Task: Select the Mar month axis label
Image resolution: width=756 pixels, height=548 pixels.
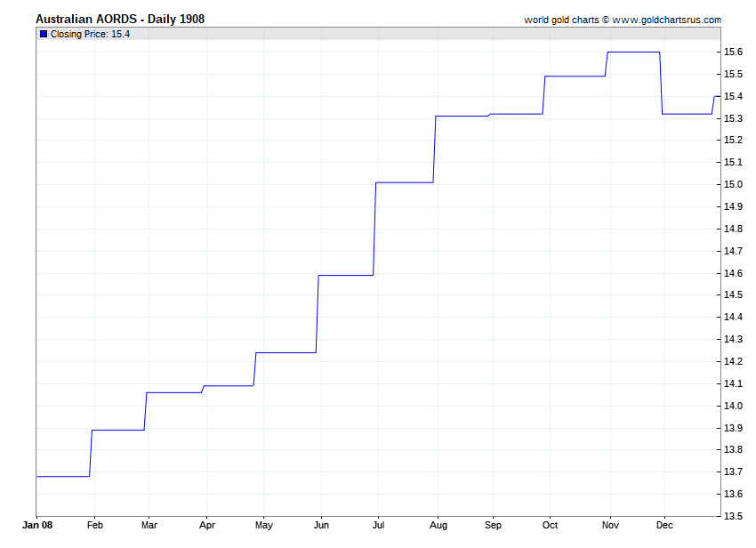Action: [x=149, y=525]
